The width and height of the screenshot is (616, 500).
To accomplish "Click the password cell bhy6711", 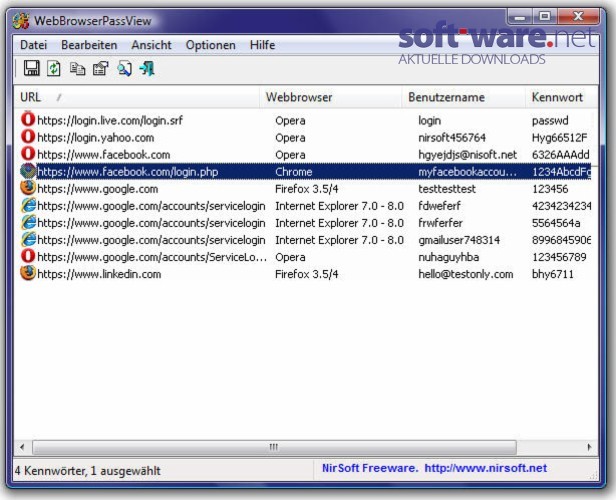I will point(553,274).
